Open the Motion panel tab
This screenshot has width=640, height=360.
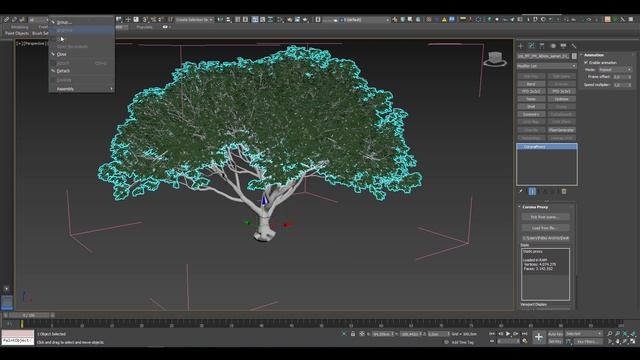click(x=553, y=46)
